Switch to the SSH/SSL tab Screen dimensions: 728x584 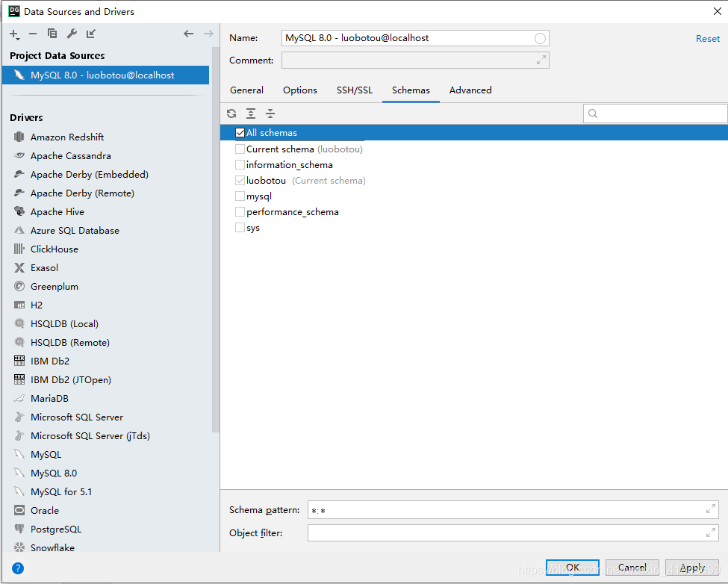[x=355, y=90]
